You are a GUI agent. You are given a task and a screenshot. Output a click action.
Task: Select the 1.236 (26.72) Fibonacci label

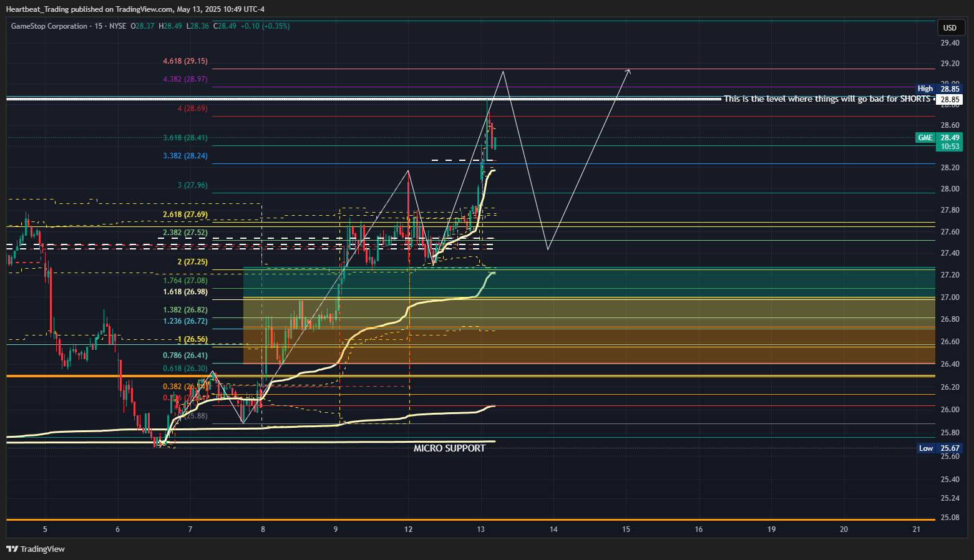185,321
